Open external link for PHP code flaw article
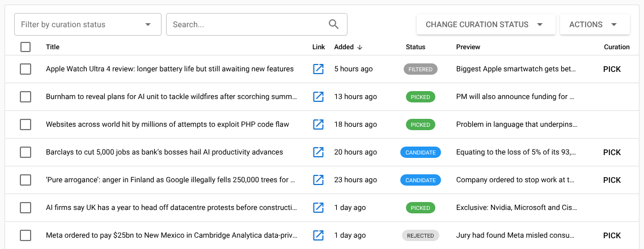The image size is (644, 249). (x=318, y=124)
